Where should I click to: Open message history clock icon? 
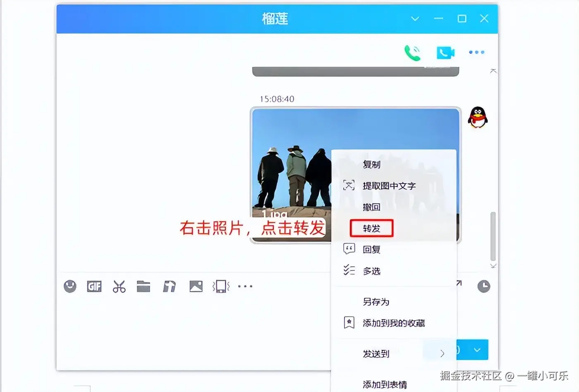tap(483, 286)
